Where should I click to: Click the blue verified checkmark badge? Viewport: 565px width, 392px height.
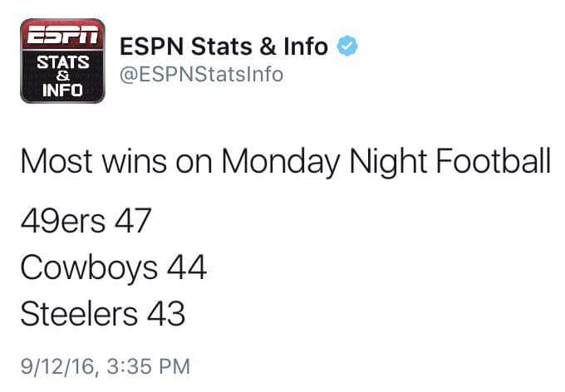(347, 47)
